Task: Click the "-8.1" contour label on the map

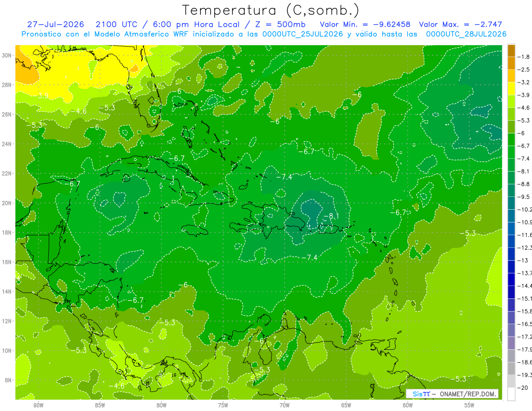Action: click(x=331, y=216)
